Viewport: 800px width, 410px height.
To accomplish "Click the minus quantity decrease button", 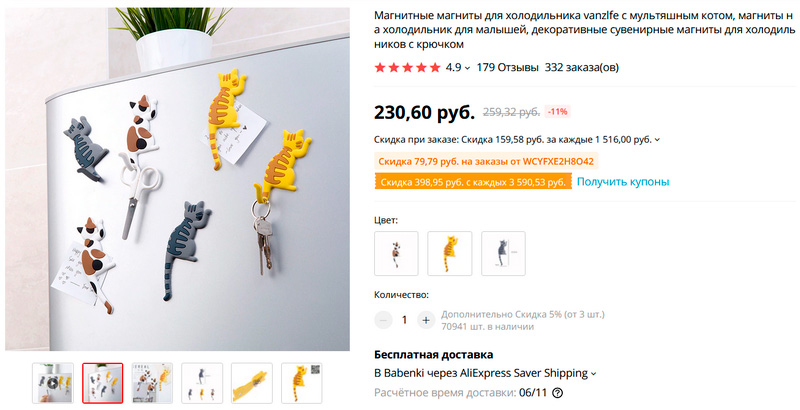I will point(383,320).
